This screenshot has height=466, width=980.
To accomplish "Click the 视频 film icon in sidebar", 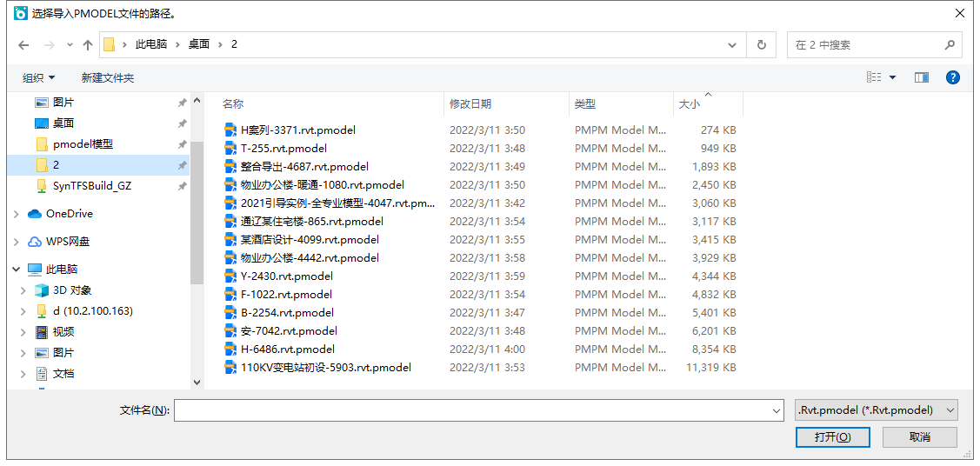I will [x=41, y=332].
